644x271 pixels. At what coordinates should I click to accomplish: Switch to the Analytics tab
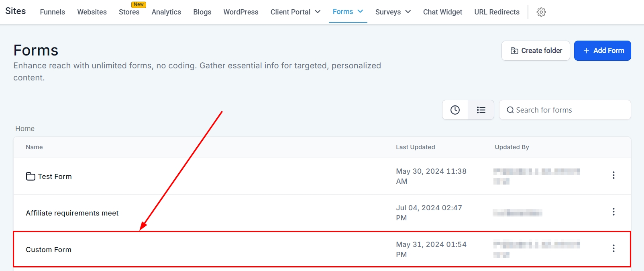tap(166, 12)
